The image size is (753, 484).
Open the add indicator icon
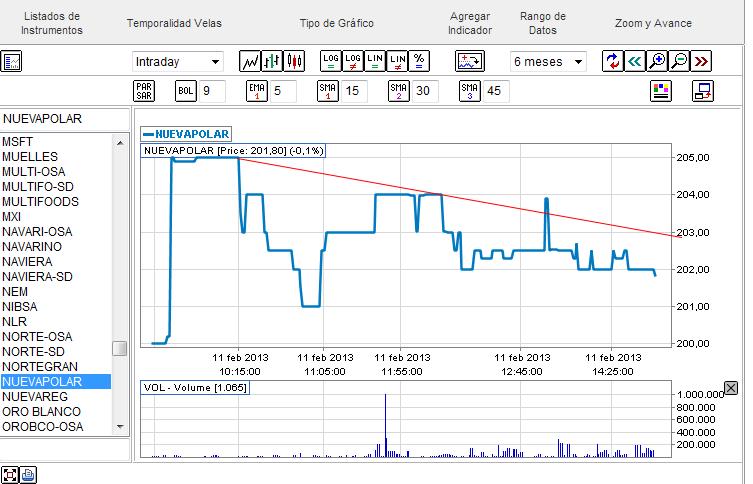tap(470, 61)
